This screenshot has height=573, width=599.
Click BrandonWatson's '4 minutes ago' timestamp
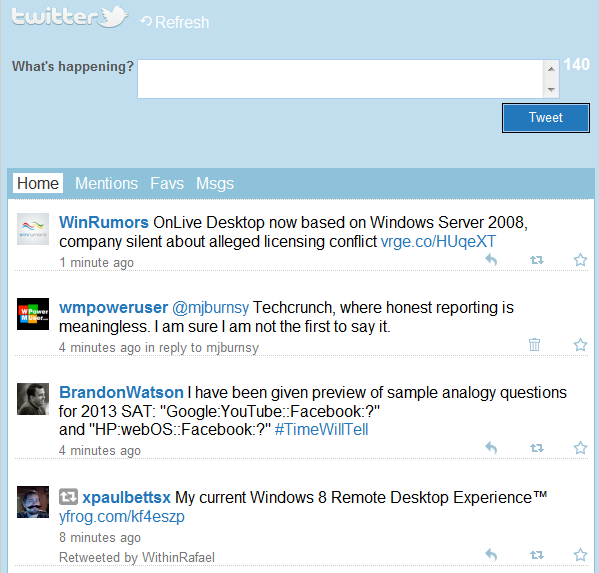pyautogui.click(x=100, y=450)
